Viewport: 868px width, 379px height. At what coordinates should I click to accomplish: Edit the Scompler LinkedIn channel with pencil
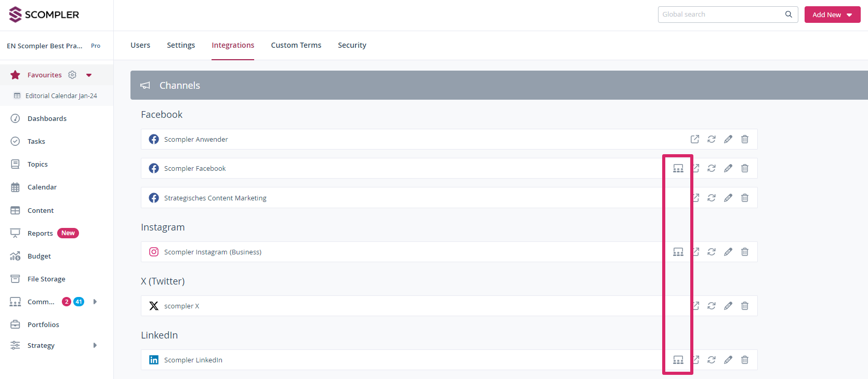pos(728,360)
